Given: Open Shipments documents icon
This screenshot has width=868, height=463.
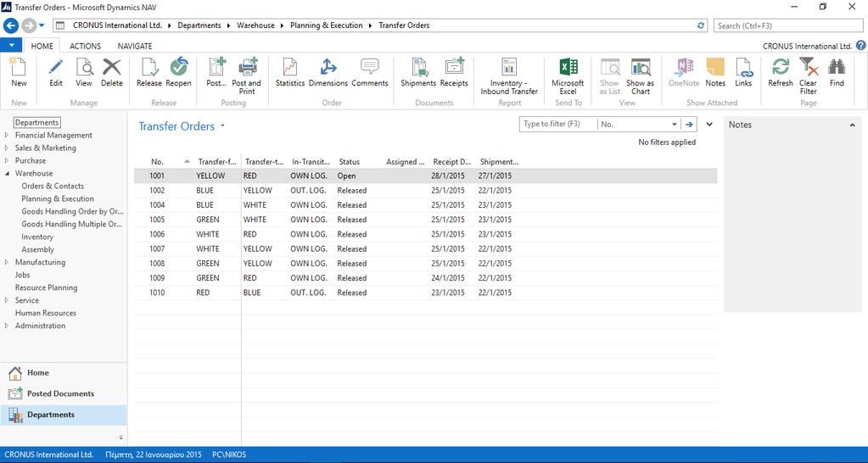Looking at the screenshot, I should coord(420,67).
